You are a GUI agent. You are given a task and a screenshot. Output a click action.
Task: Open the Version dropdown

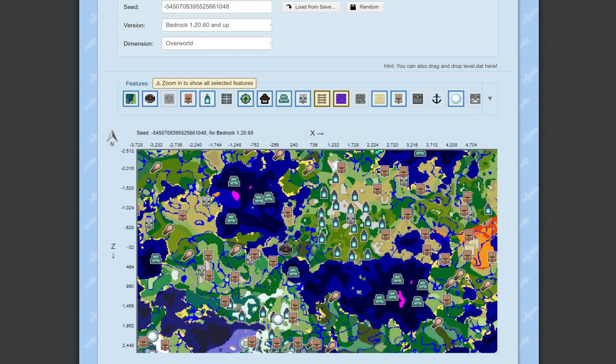pos(217,25)
